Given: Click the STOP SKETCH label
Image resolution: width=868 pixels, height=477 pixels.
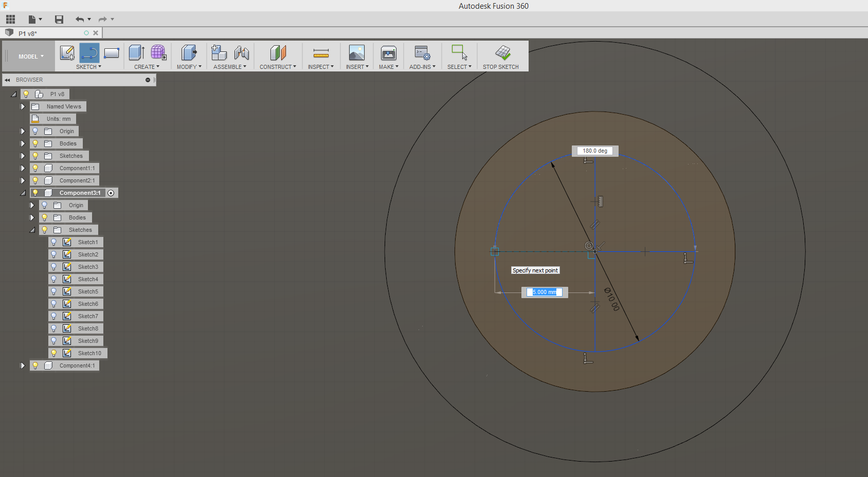Looking at the screenshot, I should tap(501, 67).
